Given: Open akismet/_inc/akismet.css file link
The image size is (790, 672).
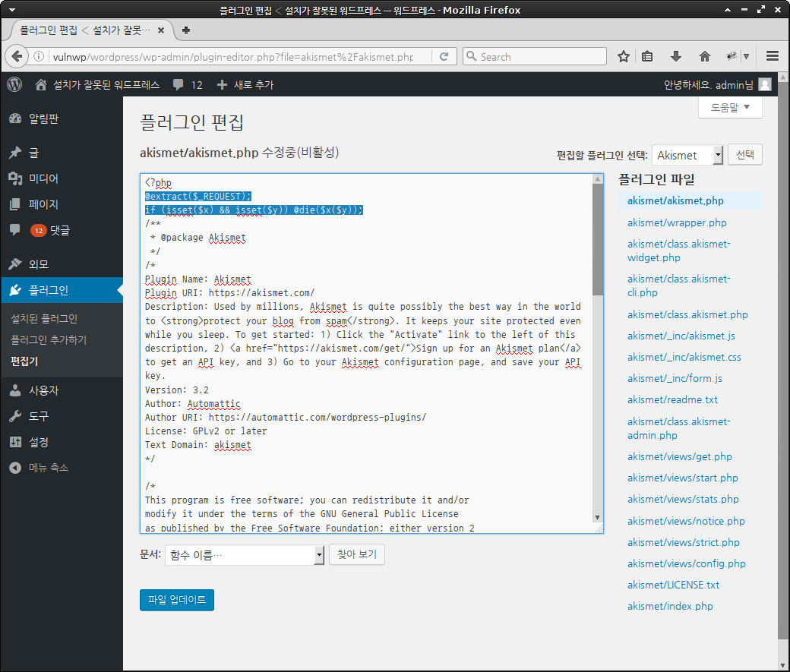Looking at the screenshot, I should [684, 357].
